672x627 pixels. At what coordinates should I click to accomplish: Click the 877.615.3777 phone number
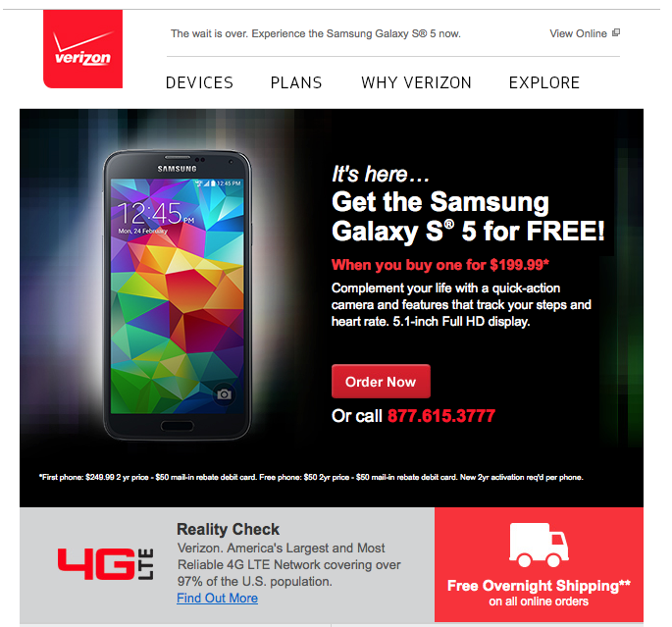[441, 416]
